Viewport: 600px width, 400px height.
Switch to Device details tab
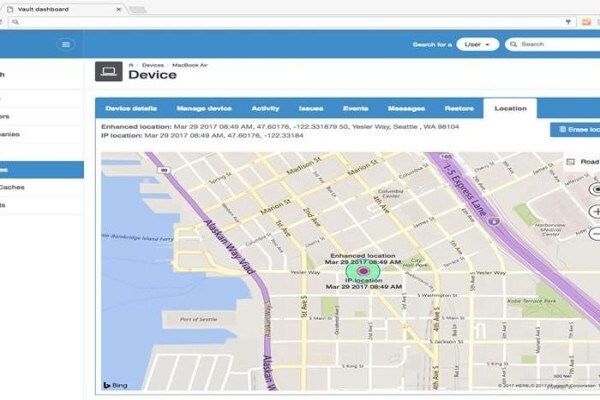(131, 108)
